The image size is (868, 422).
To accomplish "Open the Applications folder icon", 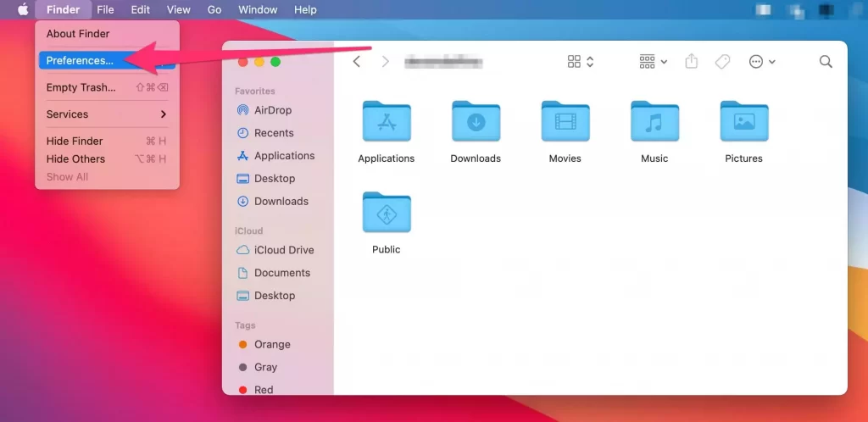I will [387, 122].
